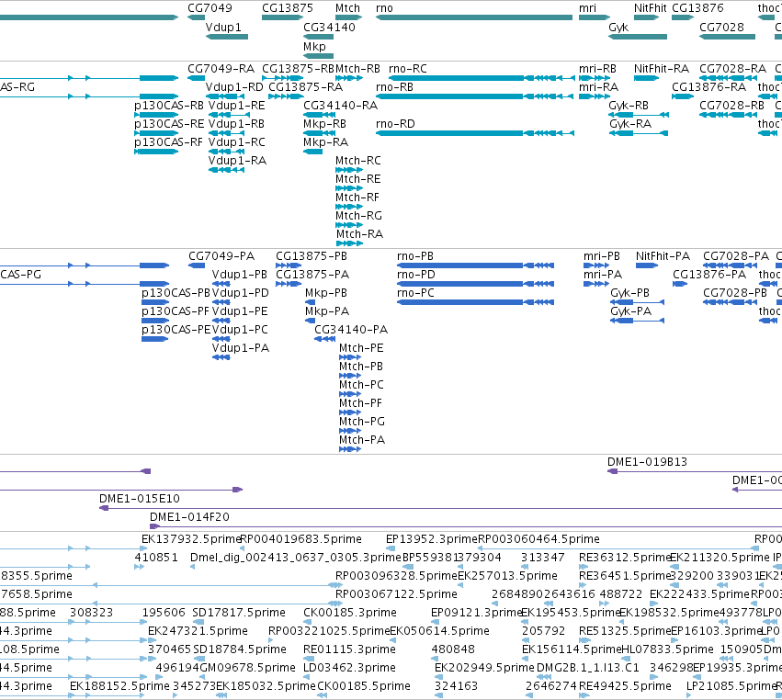782x700 pixels.
Task: Select EST EK202949.5prime
Action: pos(484,668)
